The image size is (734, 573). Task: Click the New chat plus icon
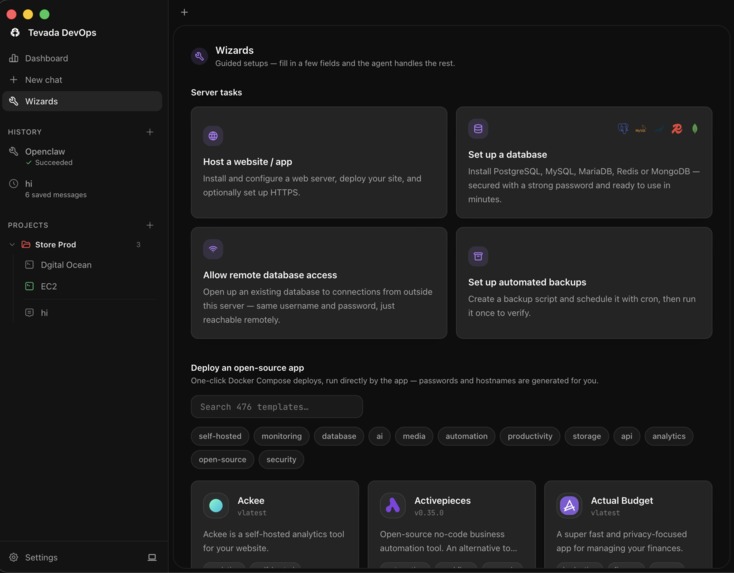pyautogui.click(x=14, y=80)
